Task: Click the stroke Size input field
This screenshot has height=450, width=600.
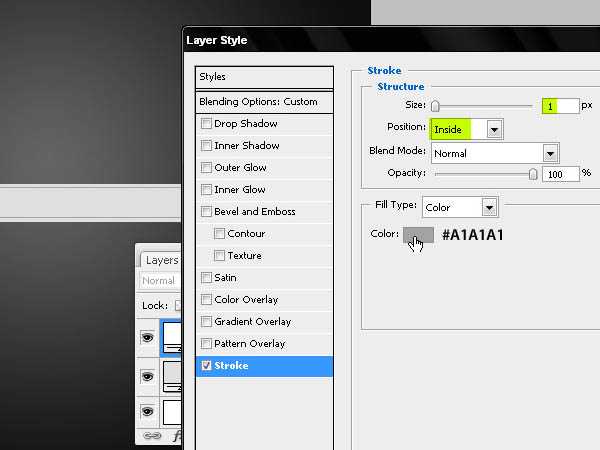Action: (560, 105)
